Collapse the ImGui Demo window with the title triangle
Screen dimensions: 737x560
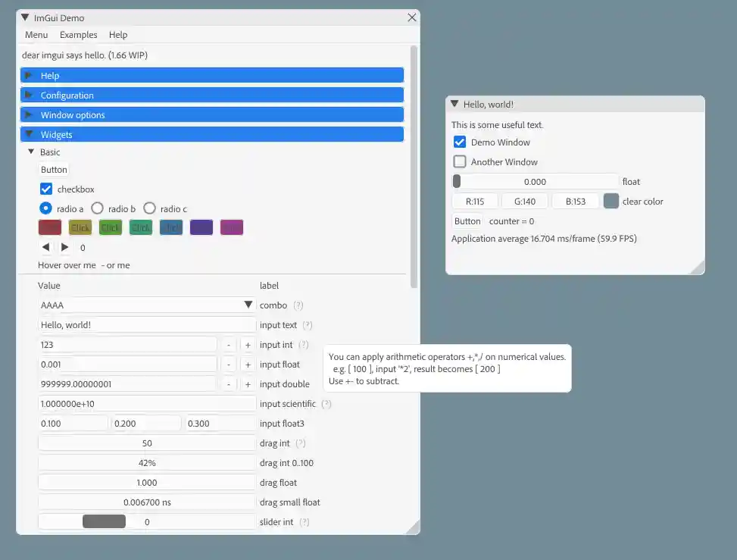coord(25,17)
